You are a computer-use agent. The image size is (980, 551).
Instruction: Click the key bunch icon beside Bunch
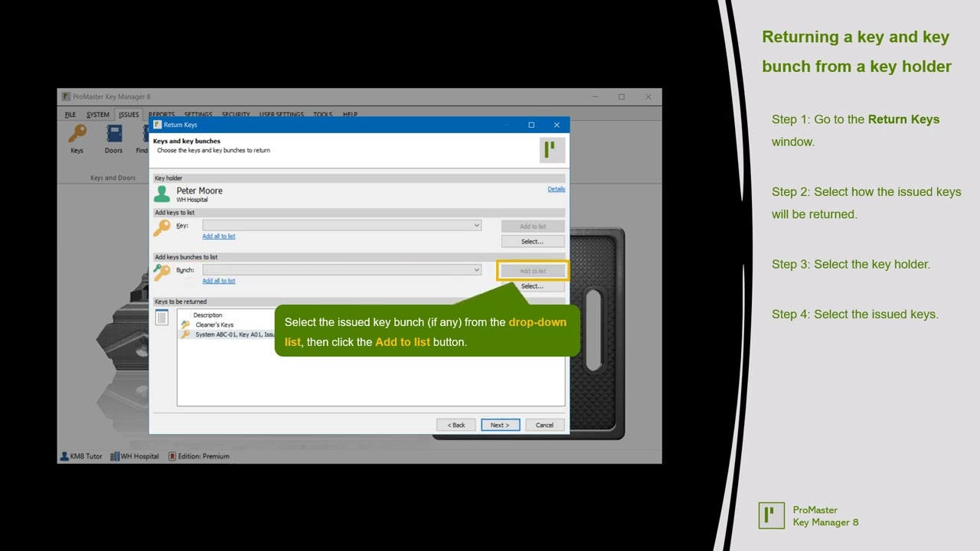pyautogui.click(x=162, y=272)
